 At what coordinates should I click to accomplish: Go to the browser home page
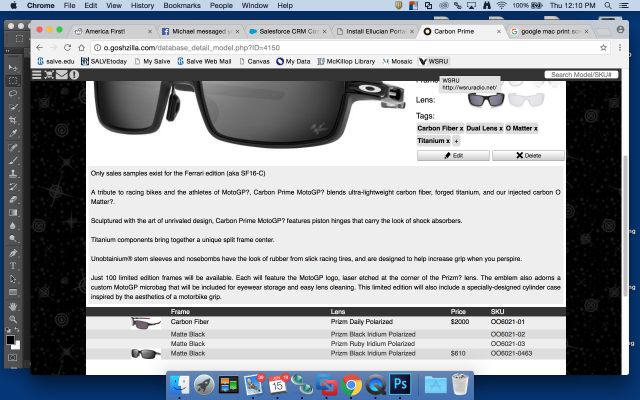pyautogui.click(x=82, y=48)
